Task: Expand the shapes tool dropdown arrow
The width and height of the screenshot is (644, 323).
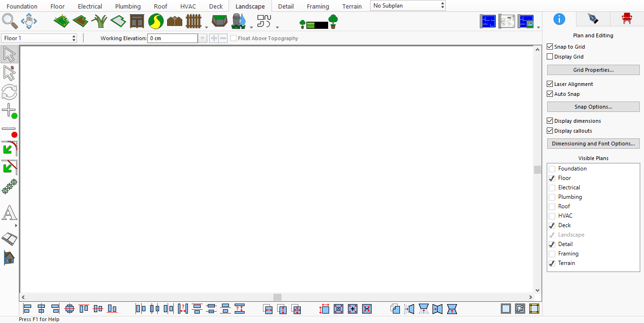Action: coord(277,27)
